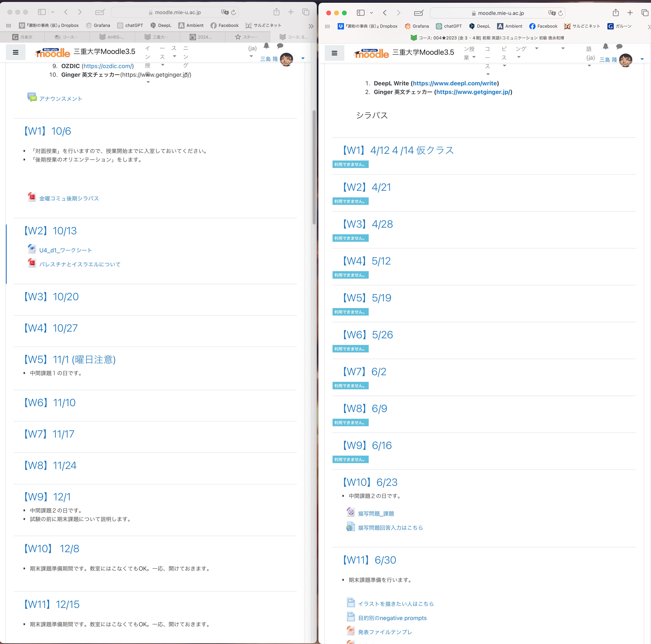Viewport: 651px width, 644px height.
Task: Toggle the right window's hamburger menu
Action: (335, 53)
